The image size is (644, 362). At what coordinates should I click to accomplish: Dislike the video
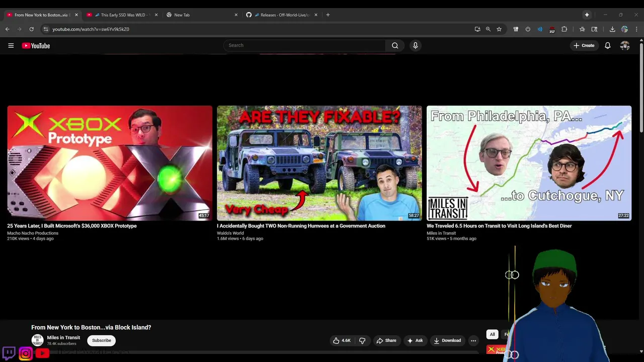362,340
